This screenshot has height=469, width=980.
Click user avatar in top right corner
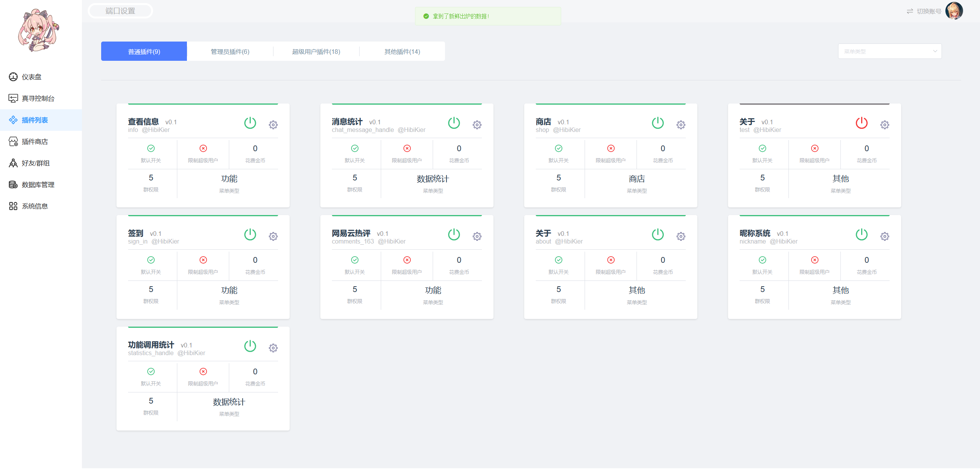pyautogui.click(x=955, y=11)
